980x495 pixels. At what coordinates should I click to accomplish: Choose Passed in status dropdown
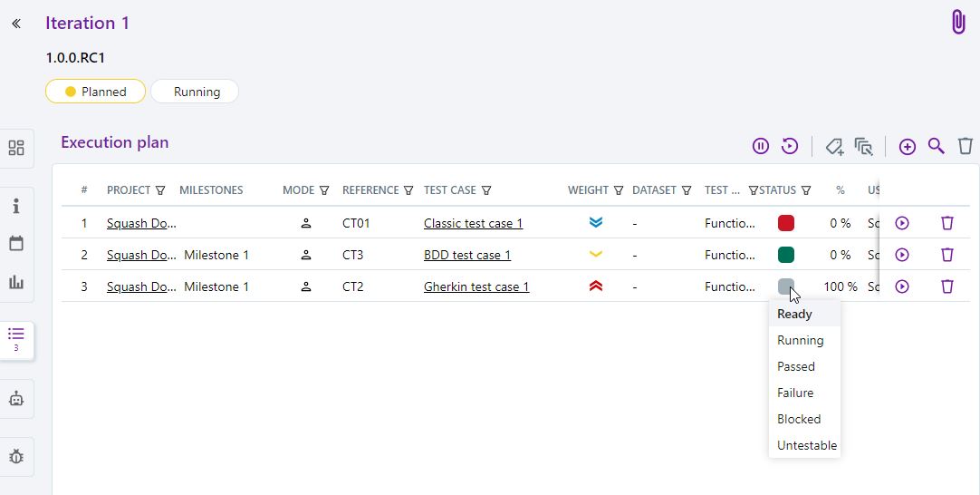point(796,366)
